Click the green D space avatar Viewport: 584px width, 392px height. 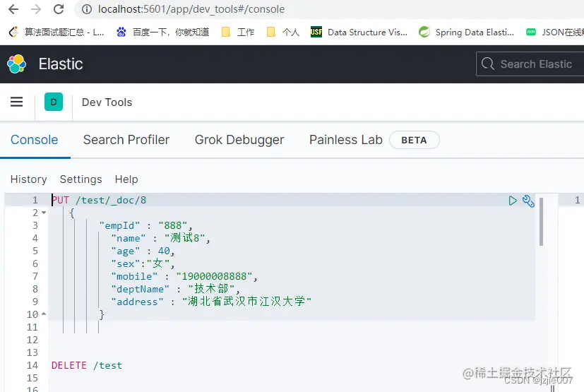(x=54, y=102)
